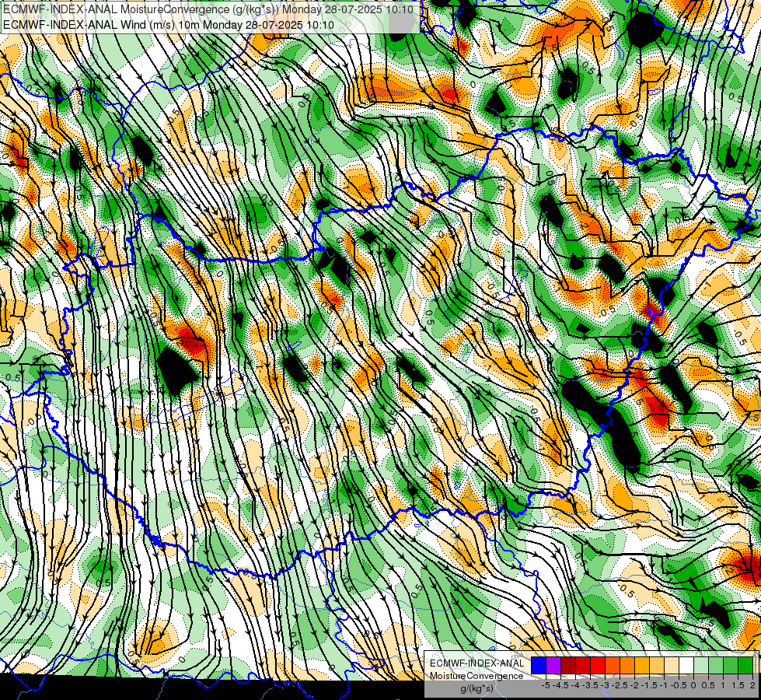761x700 pixels.
Task: Click the MoistureConvergence title line at top
Action: click(208, 9)
